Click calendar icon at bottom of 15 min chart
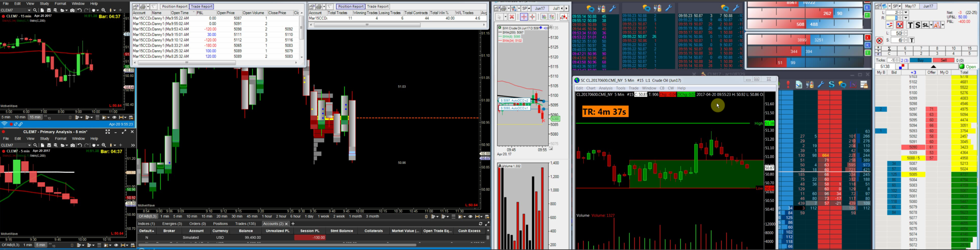980x250 pixels. [131, 118]
